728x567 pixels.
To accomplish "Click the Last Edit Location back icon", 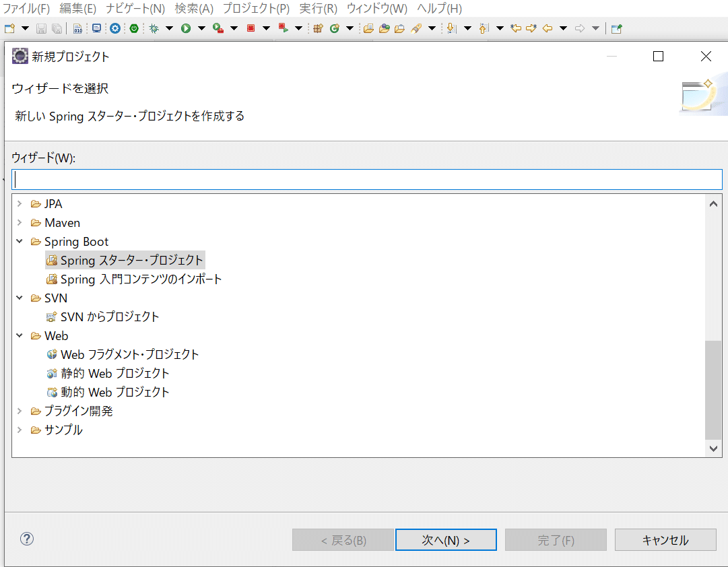I will pyautogui.click(x=516, y=28).
